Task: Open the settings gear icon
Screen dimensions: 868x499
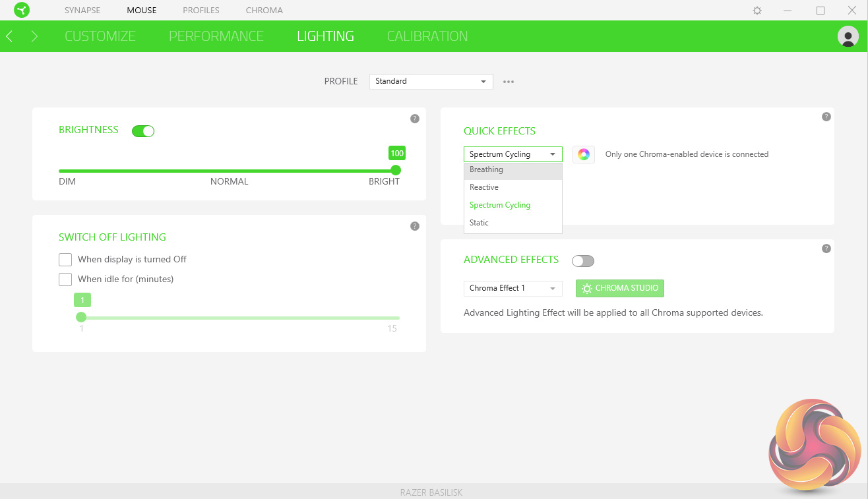Action: [x=757, y=11]
